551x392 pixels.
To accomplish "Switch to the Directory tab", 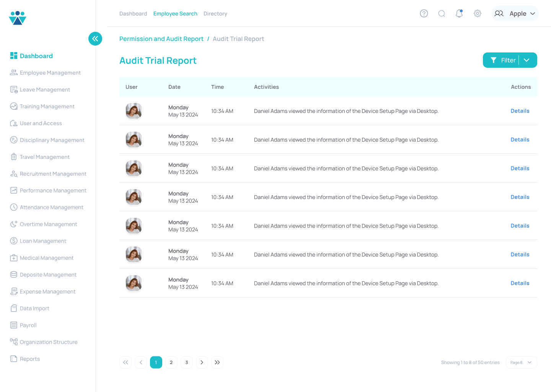I will click(215, 14).
